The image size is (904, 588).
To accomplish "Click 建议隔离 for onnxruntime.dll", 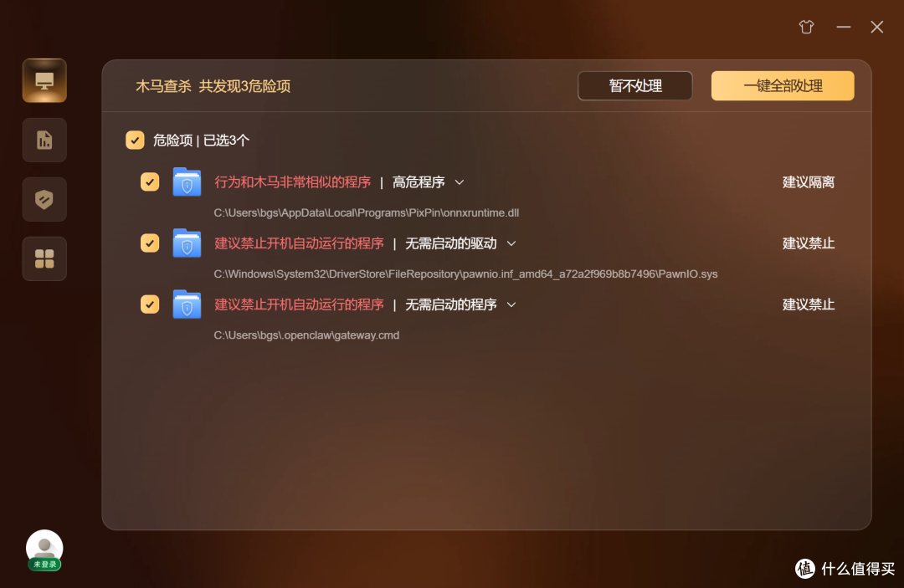I will [809, 182].
